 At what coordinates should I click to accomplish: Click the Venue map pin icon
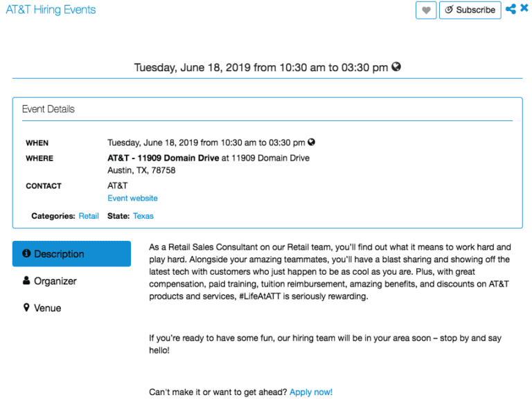click(26, 307)
